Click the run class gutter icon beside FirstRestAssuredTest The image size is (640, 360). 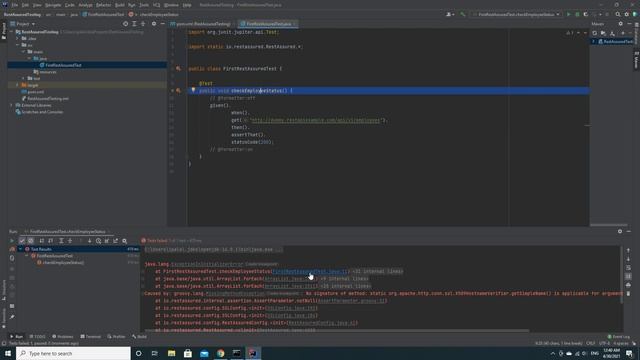pos(178,69)
